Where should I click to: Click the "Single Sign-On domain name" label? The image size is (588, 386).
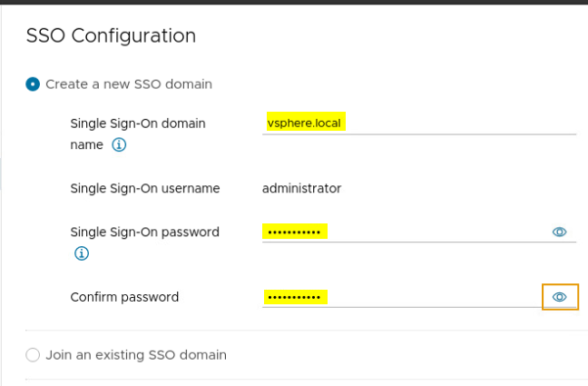pos(138,124)
